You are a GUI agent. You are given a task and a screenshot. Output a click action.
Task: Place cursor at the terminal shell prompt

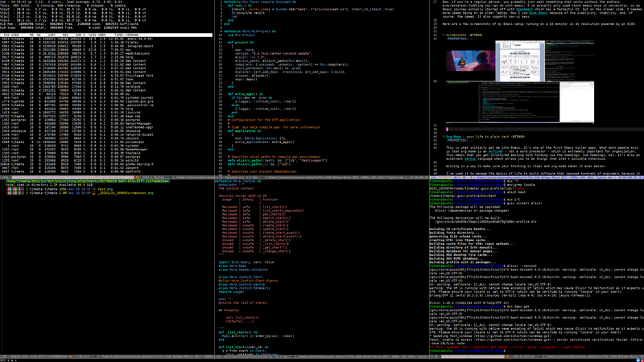click(506, 351)
